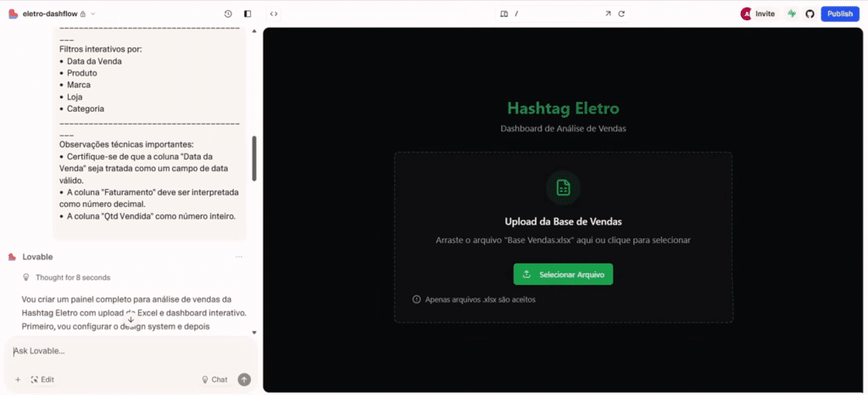868x395 pixels.
Task: Click the "Loja" bullet item
Action: [75, 97]
